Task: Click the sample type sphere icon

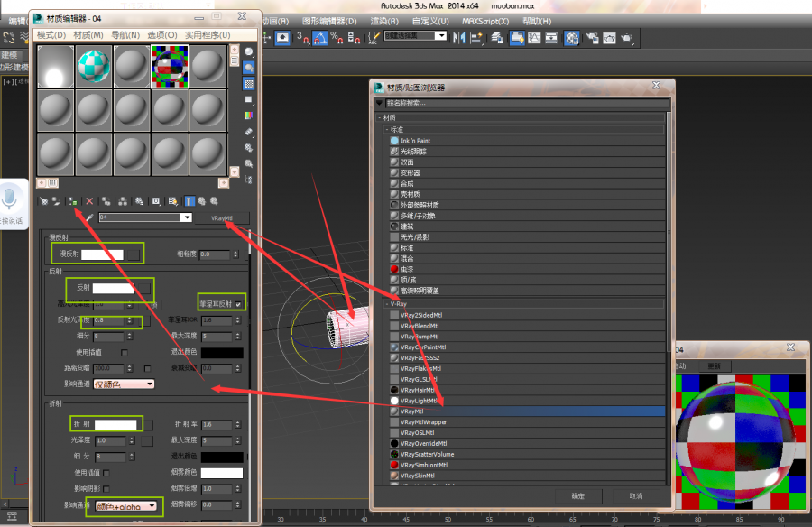Action: click(249, 52)
